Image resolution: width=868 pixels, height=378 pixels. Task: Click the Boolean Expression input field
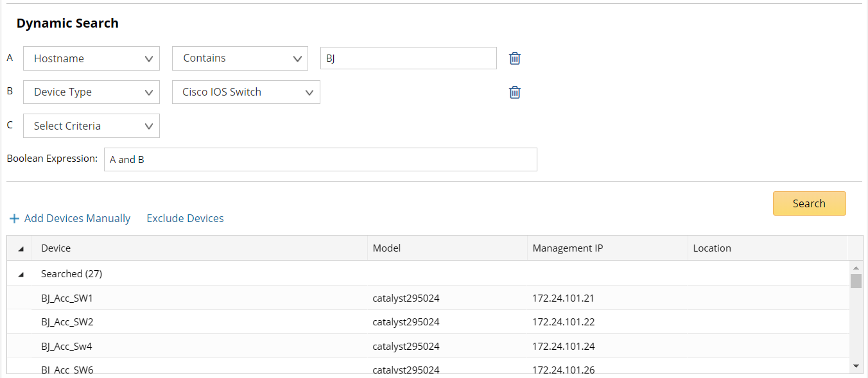[x=320, y=160]
